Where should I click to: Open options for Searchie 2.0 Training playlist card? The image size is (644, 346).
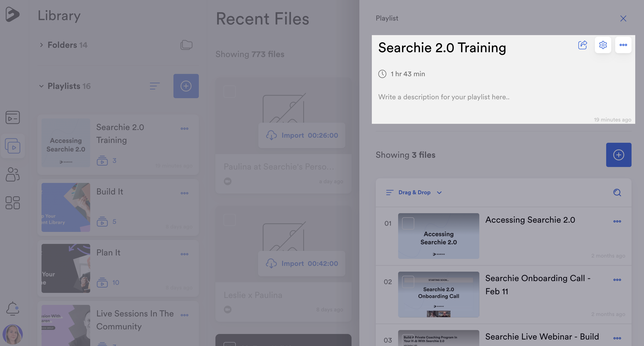[185, 129]
